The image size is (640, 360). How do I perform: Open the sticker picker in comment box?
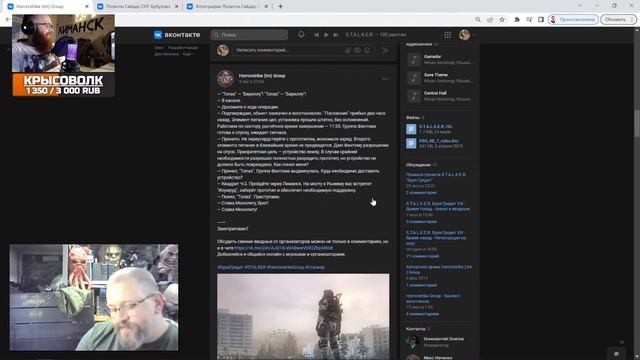coord(358,50)
